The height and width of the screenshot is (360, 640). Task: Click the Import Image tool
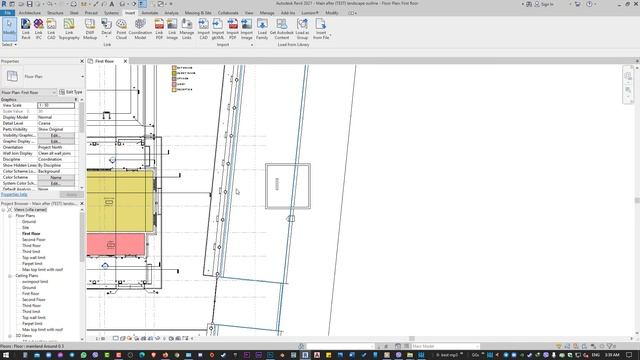pos(247,29)
